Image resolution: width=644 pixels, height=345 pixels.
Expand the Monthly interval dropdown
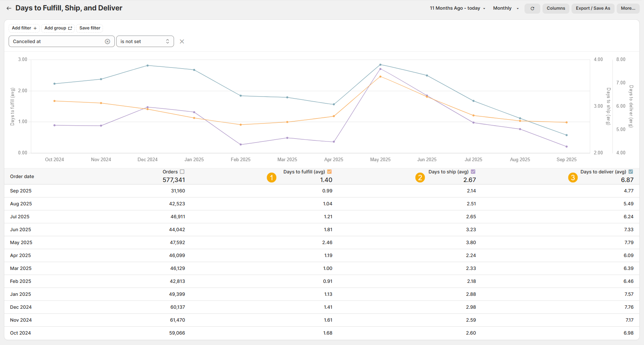coord(506,8)
